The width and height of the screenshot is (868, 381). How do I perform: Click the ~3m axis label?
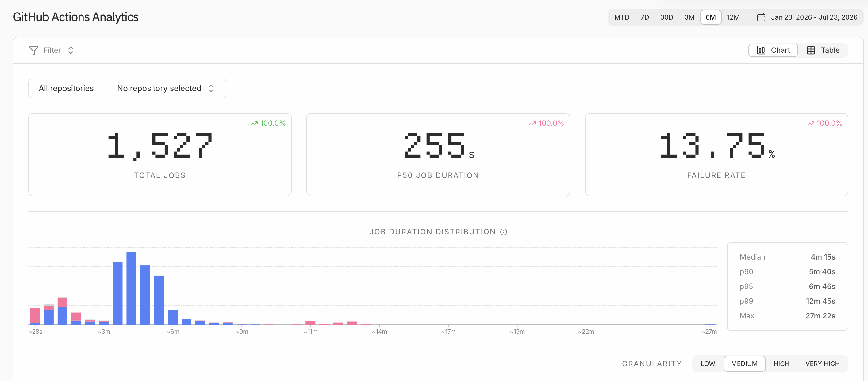click(x=104, y=332)
